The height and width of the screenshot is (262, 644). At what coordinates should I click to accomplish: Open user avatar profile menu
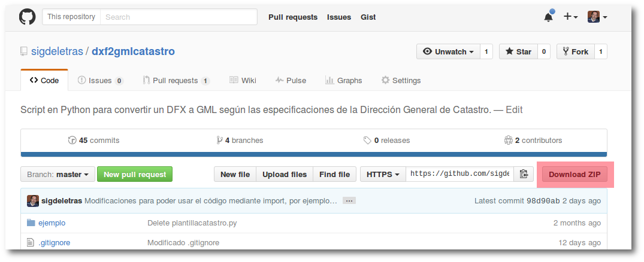point(597,17)
